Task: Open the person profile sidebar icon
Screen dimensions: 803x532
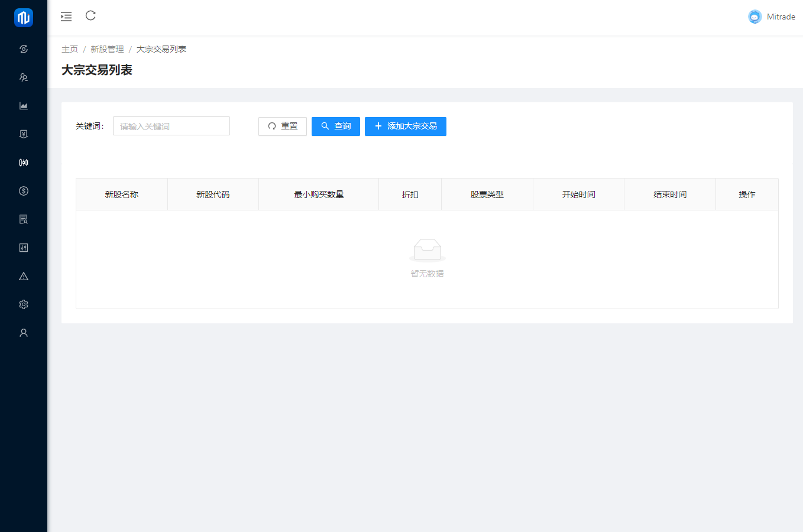Action: [x=24, y=333]
